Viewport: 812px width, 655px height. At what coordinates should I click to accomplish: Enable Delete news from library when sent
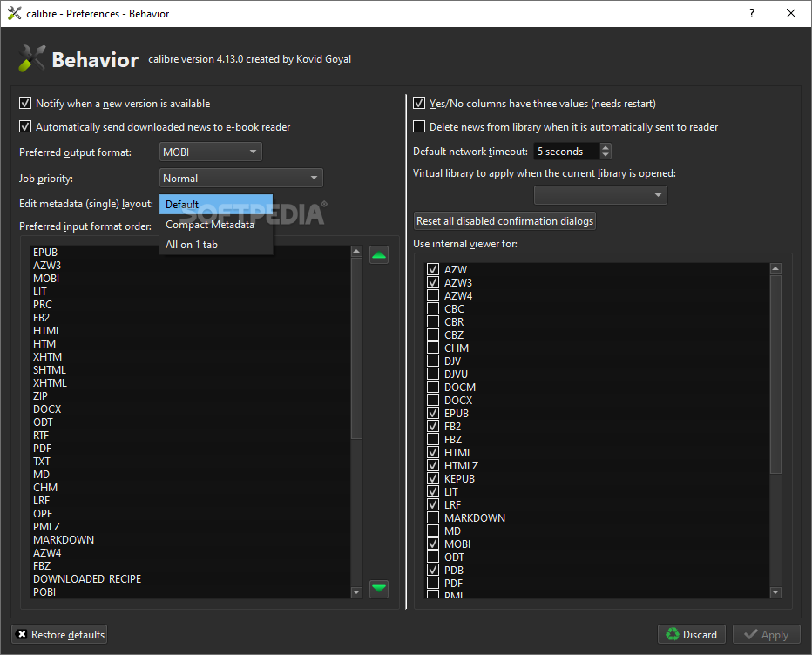coord(419,126)
